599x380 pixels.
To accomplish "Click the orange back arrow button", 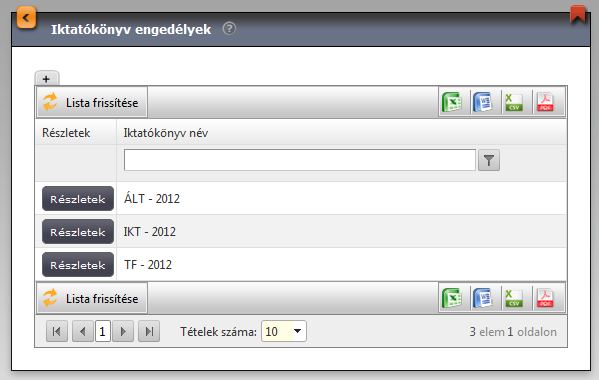I will 26,18.
